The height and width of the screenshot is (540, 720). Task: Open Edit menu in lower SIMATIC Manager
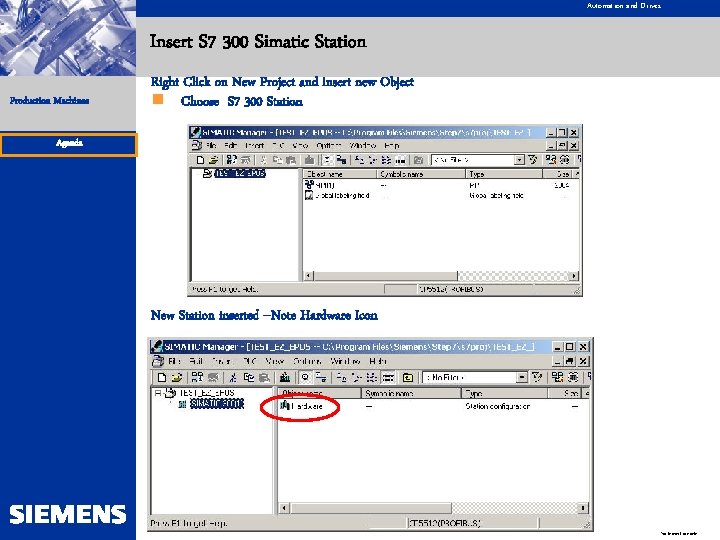click(196, 361)
